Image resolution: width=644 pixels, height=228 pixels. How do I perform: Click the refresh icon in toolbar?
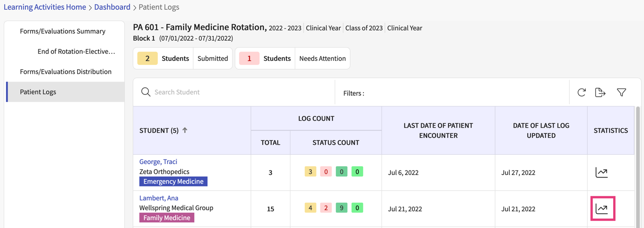[581, 93]
